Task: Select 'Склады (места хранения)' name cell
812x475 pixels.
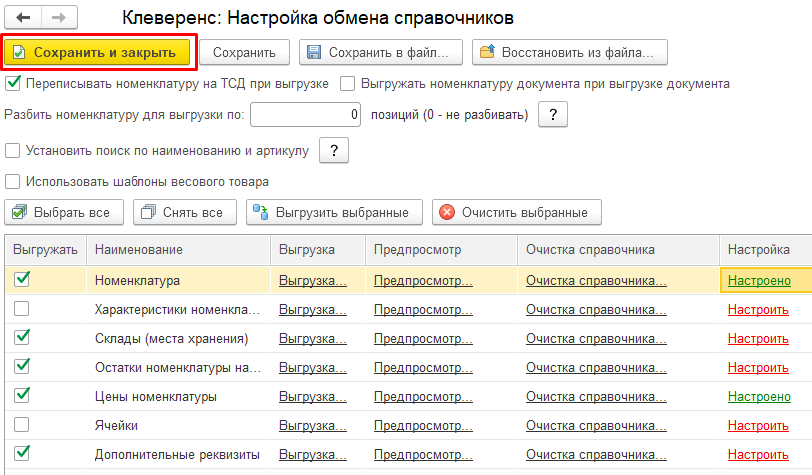Action: coord(179,339)
